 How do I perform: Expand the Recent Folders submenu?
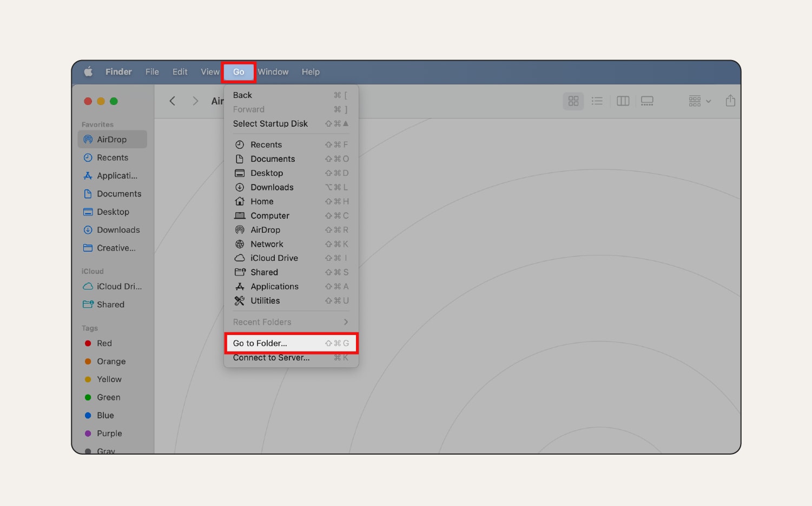tap(291, 322)
